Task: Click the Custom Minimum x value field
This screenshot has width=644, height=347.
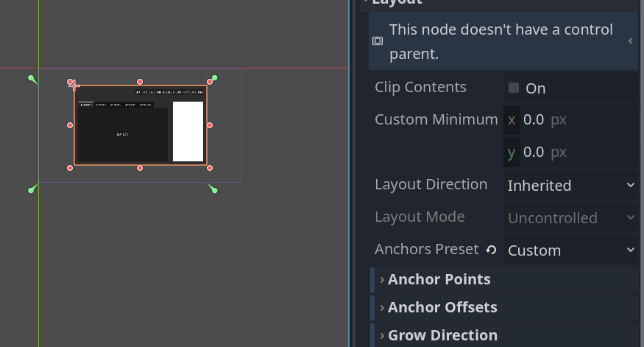Action: (x=545, y=119)
